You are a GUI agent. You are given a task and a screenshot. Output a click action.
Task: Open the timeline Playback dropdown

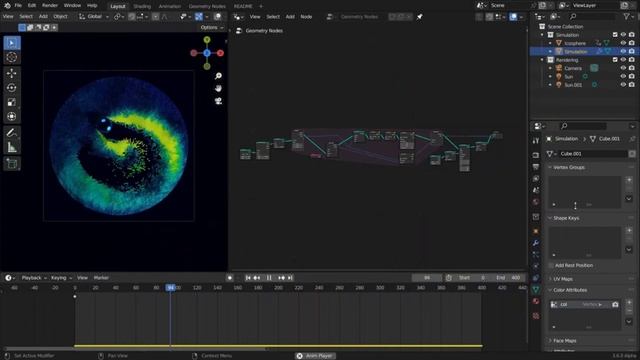tap(34, 278)
